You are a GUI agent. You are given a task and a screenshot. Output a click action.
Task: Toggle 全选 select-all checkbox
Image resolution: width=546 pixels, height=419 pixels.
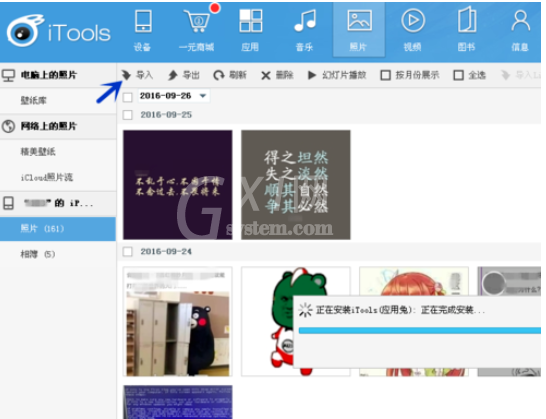459,75
